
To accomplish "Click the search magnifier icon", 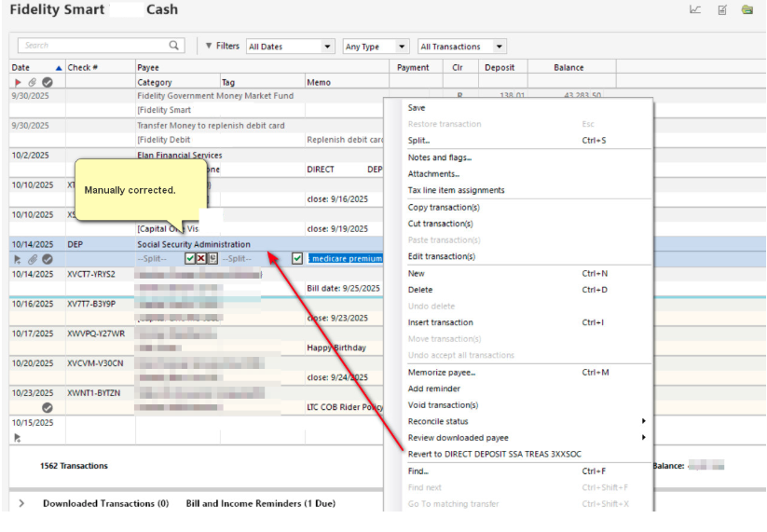I will tap(173, 46).
